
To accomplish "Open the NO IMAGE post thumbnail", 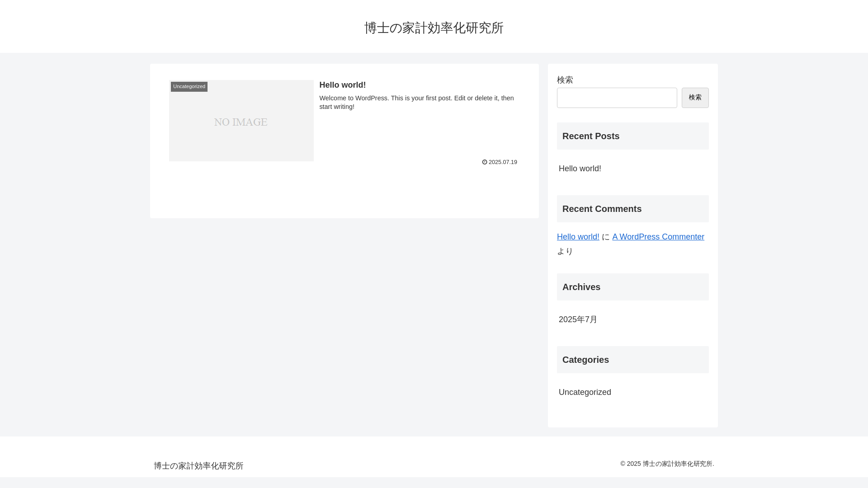I will tap(241, 121).
